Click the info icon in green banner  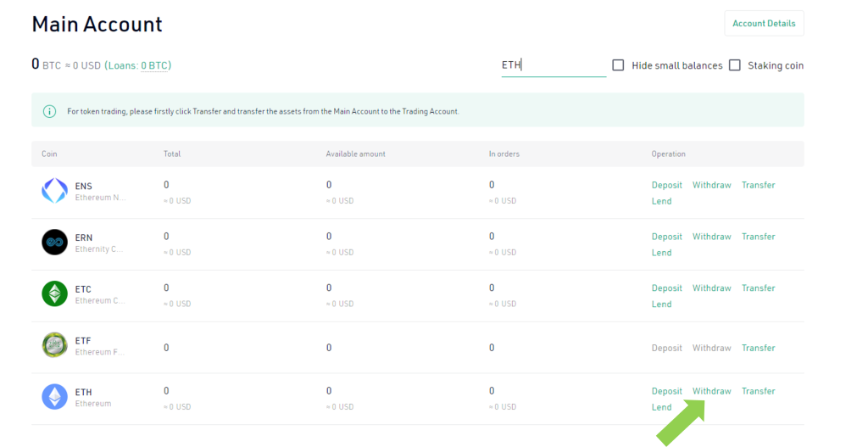(x=49, y=111)
